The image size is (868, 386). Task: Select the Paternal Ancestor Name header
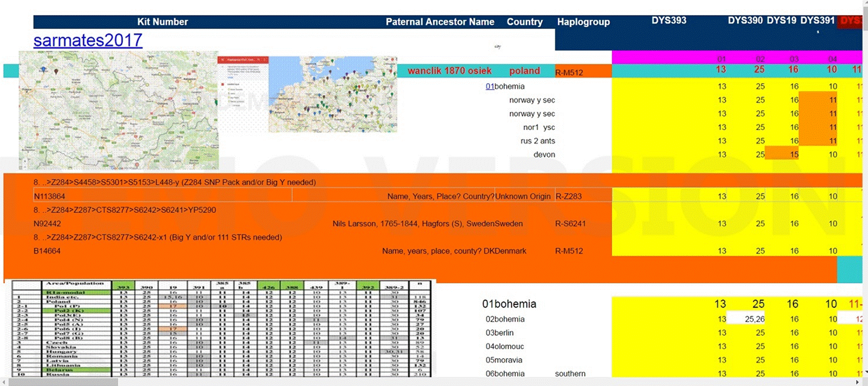tap(440, 22)
